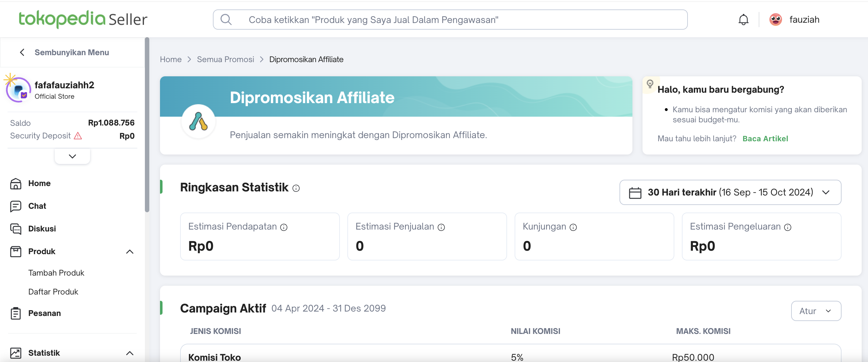Screen dimensions: 868x362
Task: Click Semua Promosi breadcrumb link
Action: click(226, 59)
